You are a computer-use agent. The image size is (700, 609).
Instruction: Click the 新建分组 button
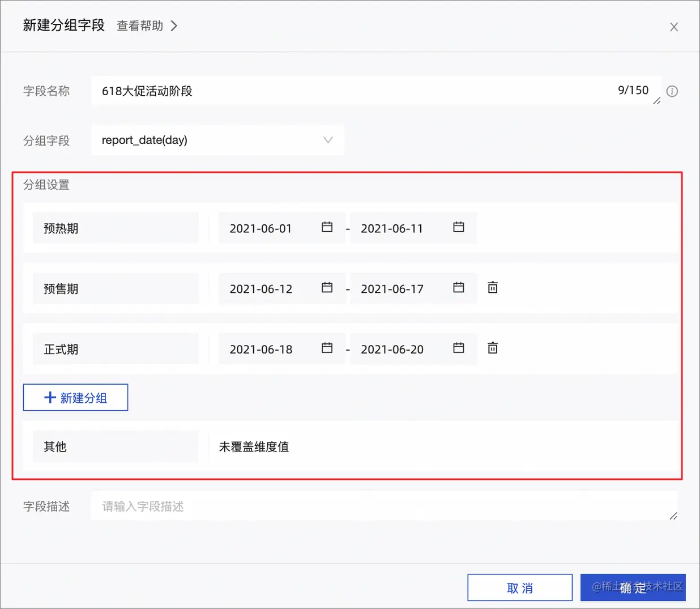[75, 398]
